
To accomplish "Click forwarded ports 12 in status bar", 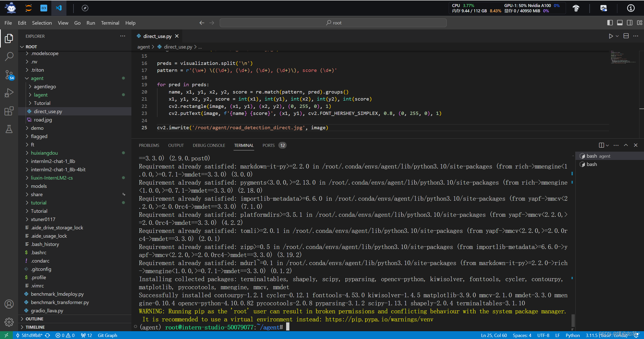I will [x=87, y=335].
